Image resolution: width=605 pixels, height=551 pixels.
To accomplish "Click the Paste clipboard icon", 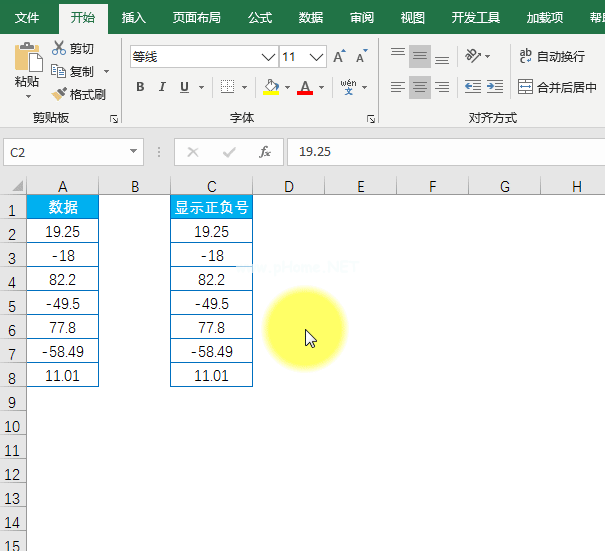I will (27, 58).
